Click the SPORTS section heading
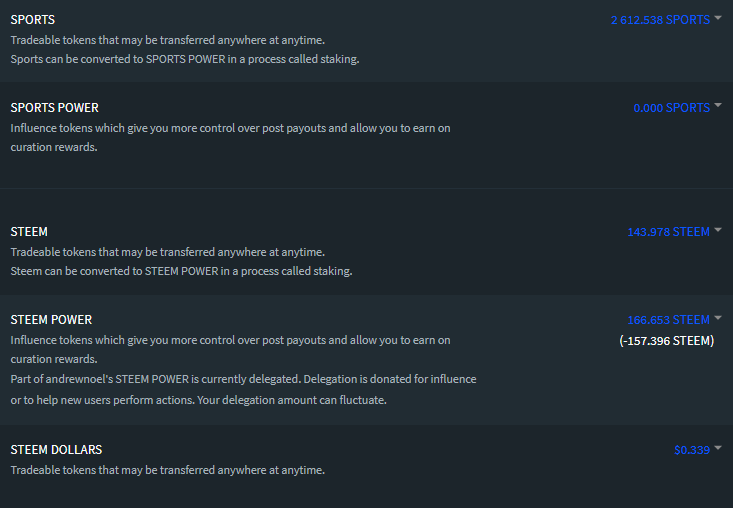Viewport: 733px width, 508px height. 33,20
